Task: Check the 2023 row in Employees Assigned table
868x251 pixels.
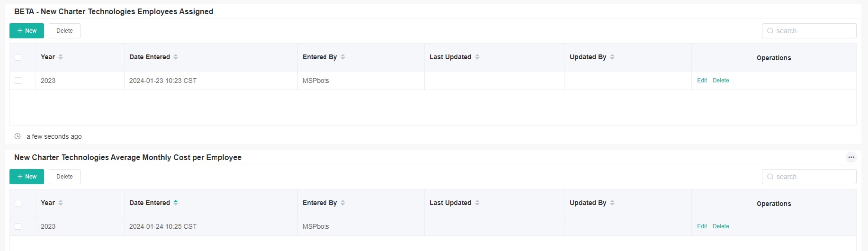Action: coord(18,81)
